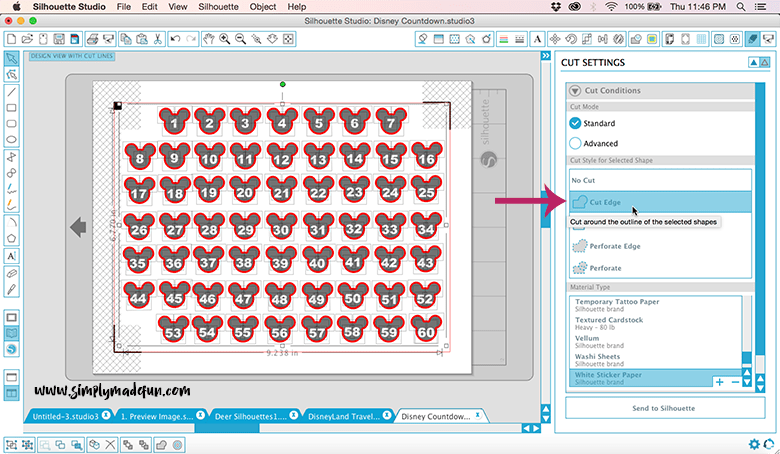Select the Text tool in left toolbar
780x454 pixels.
point(11,256)
